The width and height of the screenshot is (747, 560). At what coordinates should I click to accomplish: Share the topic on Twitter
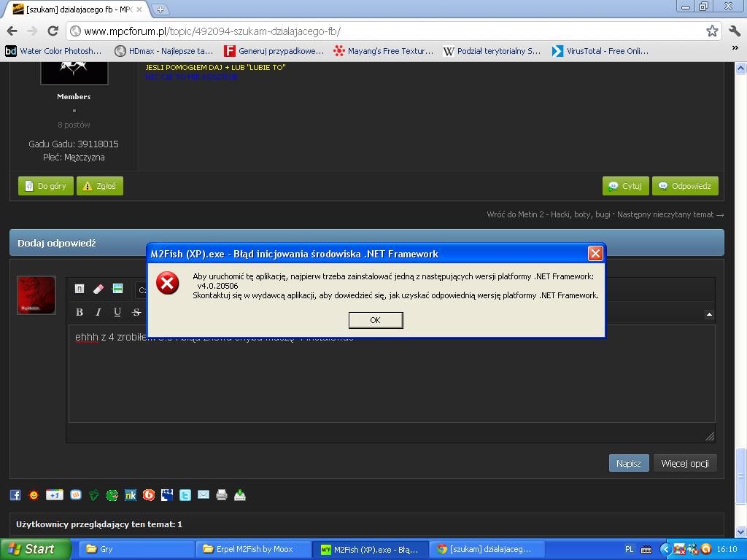click(185, 495)
